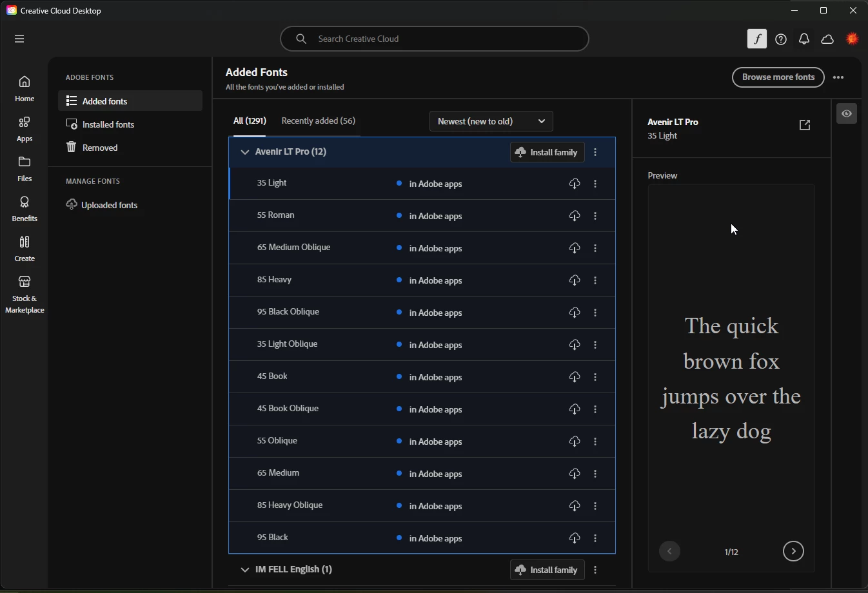Open the Help icon in the header
The width and height of the screenshot is (868, 593).
(781, 39)
